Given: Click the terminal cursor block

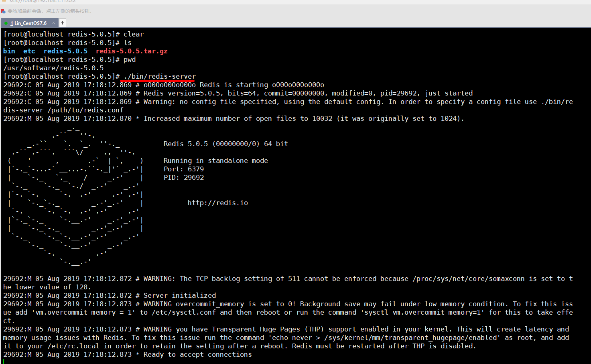Looking at the screenshot, I should [5, 361].
